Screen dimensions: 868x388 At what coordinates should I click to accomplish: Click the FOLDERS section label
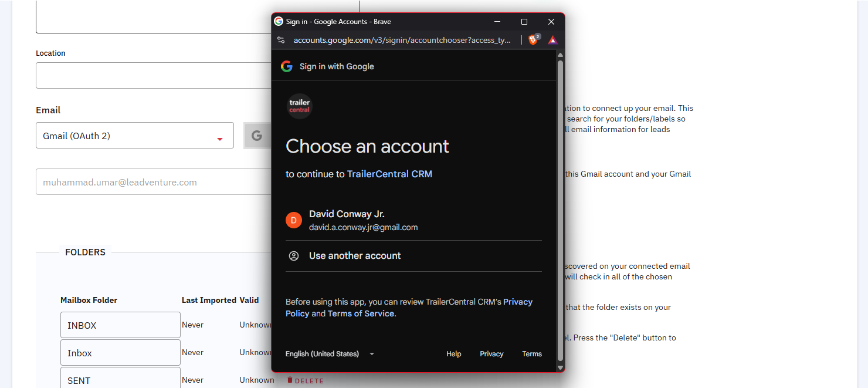pyautogui.click(x=86, y=252)
